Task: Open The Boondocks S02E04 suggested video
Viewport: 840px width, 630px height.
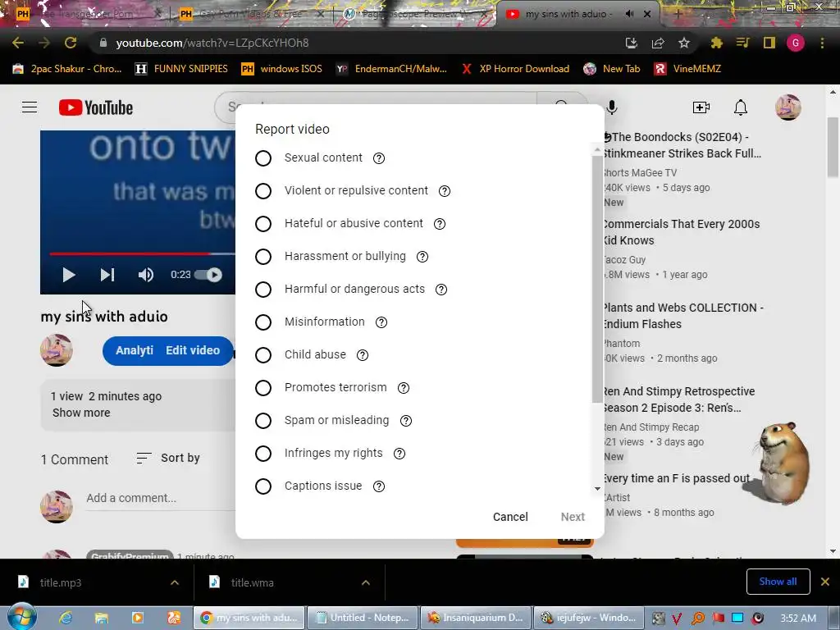Action: coord(682,145)
